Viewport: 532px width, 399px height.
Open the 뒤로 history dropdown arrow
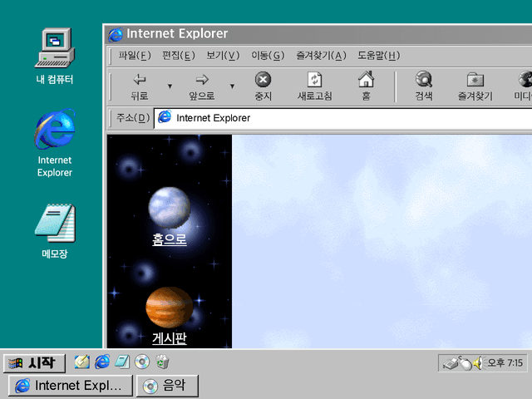[x=170, y=86]
